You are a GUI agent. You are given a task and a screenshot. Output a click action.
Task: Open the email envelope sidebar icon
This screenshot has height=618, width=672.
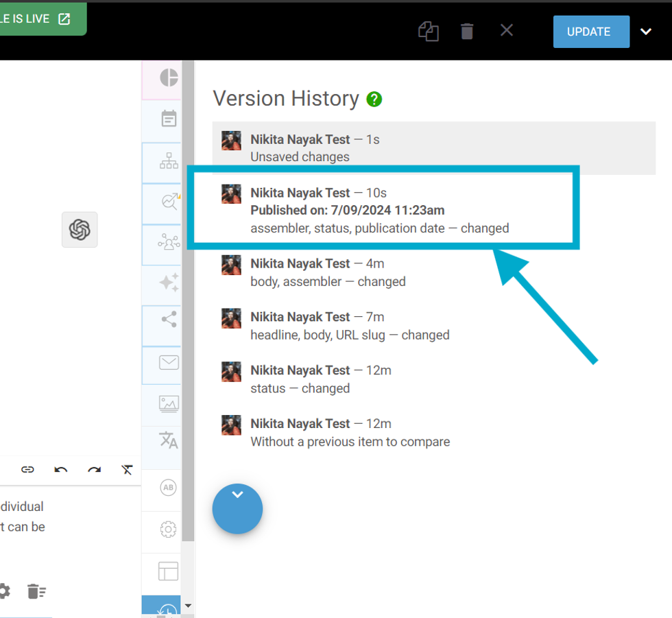pyautogui.click(x=169, y=363)
